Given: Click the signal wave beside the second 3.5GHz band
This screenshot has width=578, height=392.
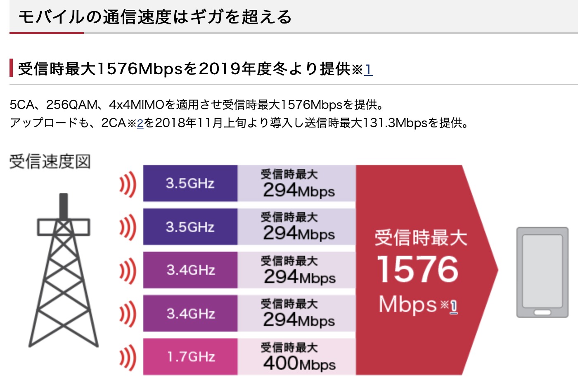Looking at the screenshot, I should pyautogui.click(x=128, y=227).
